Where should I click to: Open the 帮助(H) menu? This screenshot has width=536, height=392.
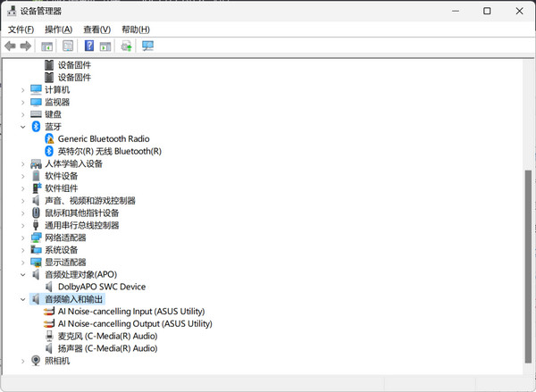coord(136,29)
